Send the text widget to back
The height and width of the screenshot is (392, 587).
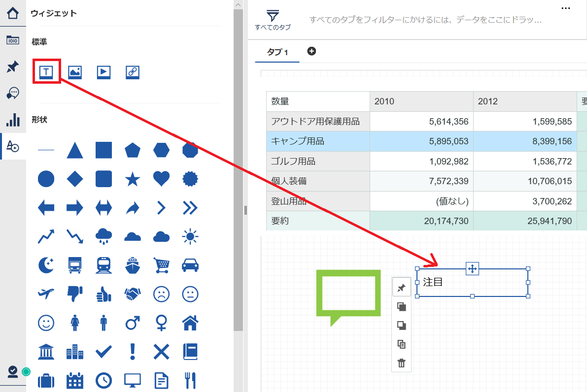[x=401, y=326]
